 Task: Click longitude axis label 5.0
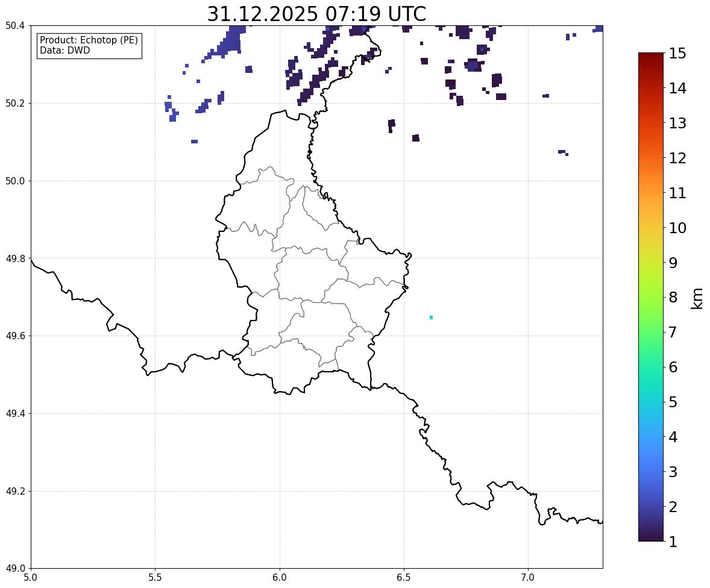(31, 578)
